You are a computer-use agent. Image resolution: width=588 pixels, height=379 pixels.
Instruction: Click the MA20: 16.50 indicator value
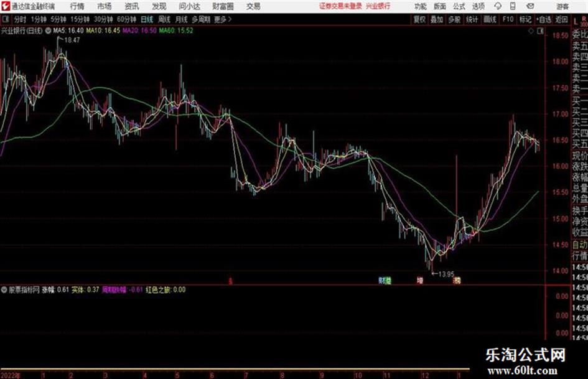pos(139,30)
